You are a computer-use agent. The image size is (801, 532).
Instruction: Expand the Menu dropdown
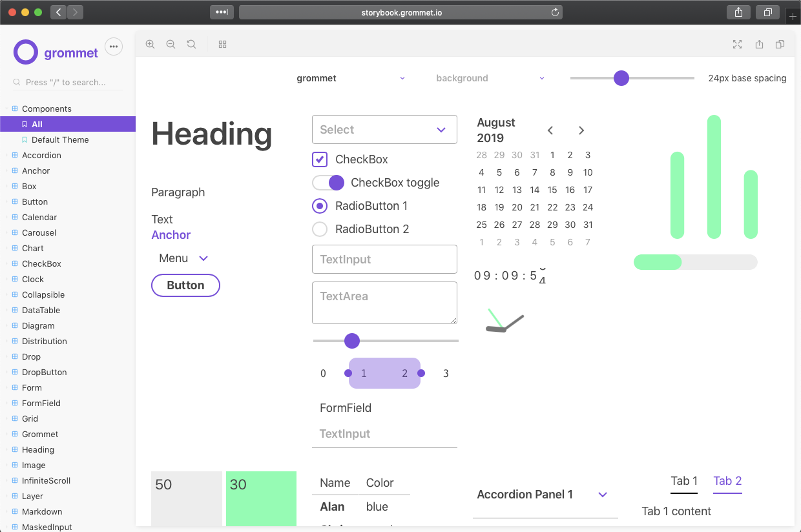click(x=183, y=258)
